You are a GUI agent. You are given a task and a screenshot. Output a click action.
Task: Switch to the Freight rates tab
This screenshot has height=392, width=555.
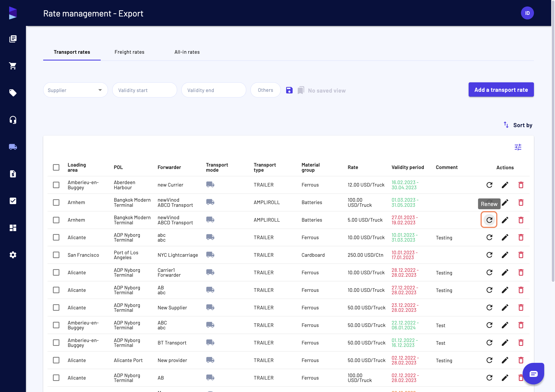point(129,52)
